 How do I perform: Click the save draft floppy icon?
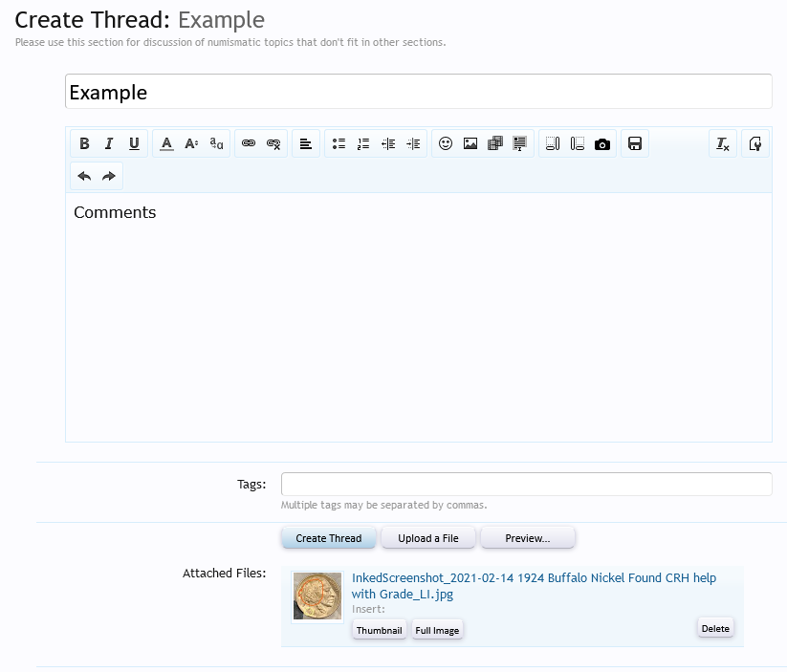pyautogui.click(x=634, y=143)
